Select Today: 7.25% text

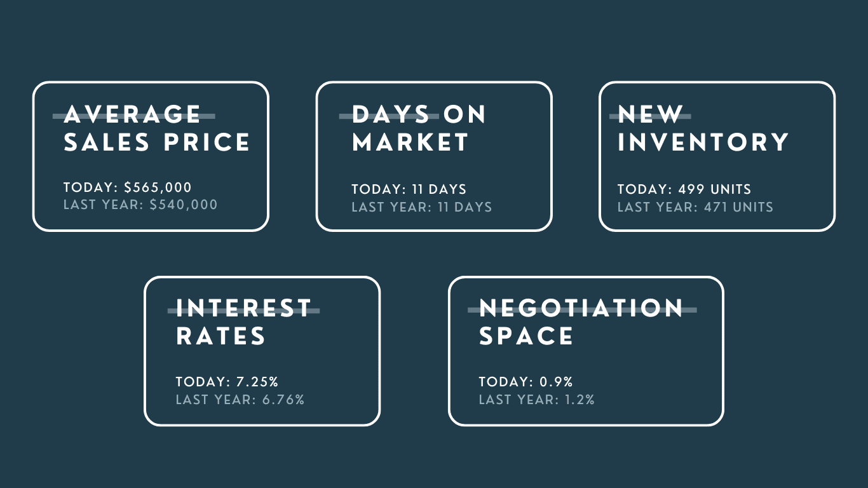(x=227, y=382)
